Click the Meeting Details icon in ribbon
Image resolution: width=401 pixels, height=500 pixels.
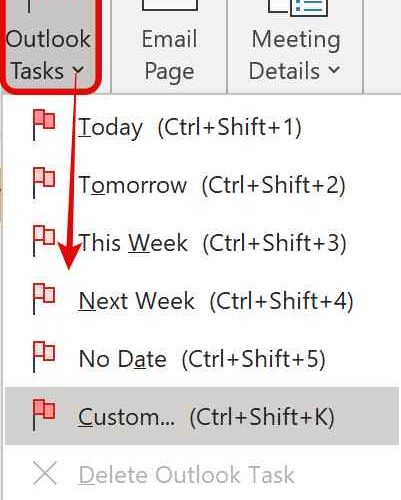pyautogui.click(x=299, y=7)
